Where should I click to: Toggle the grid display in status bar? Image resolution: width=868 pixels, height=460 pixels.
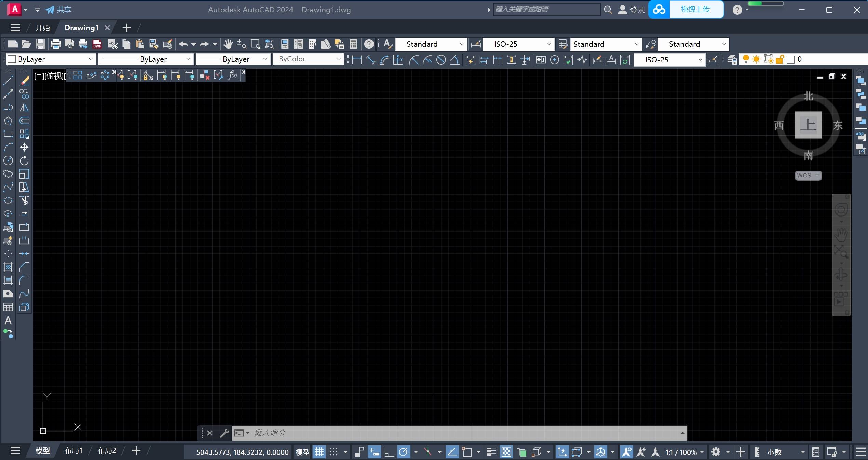pyautogui.click(x=319, y=452)
